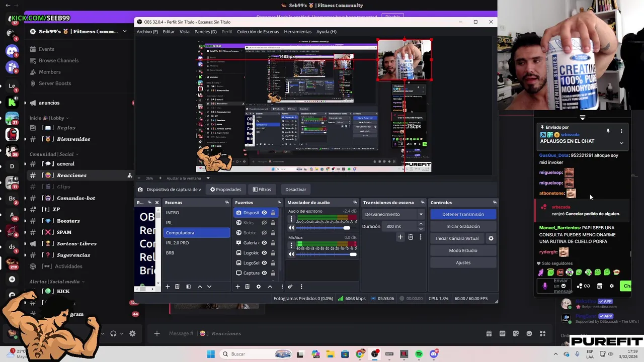Viewport: 644px width, 362px height.
Task: Unlock the Kicks source lock
Action: (x=273, y=223)
